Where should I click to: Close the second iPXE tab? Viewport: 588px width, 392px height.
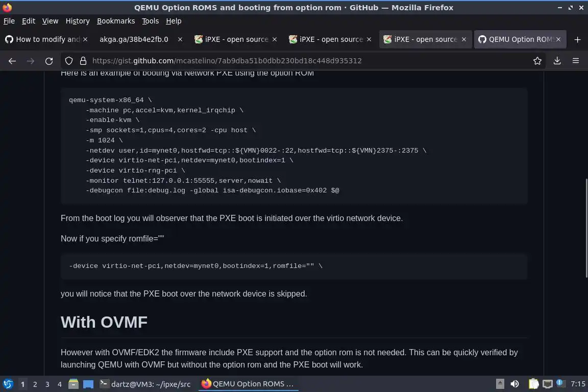[x=369, y=39]
